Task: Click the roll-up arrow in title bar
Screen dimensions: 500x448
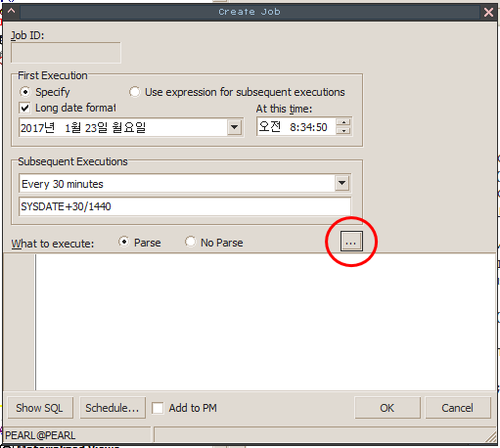Action: (12, 12)
